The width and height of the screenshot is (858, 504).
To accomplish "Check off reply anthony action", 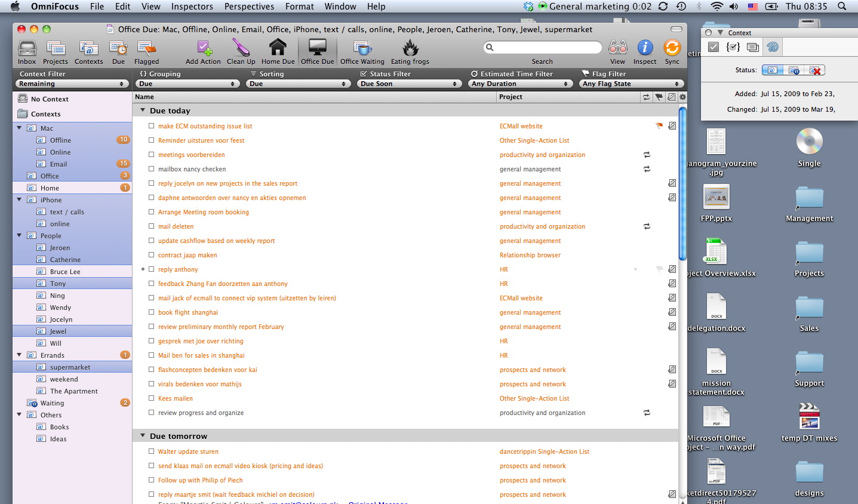I will pyautogui.click(x=152, y=269).
